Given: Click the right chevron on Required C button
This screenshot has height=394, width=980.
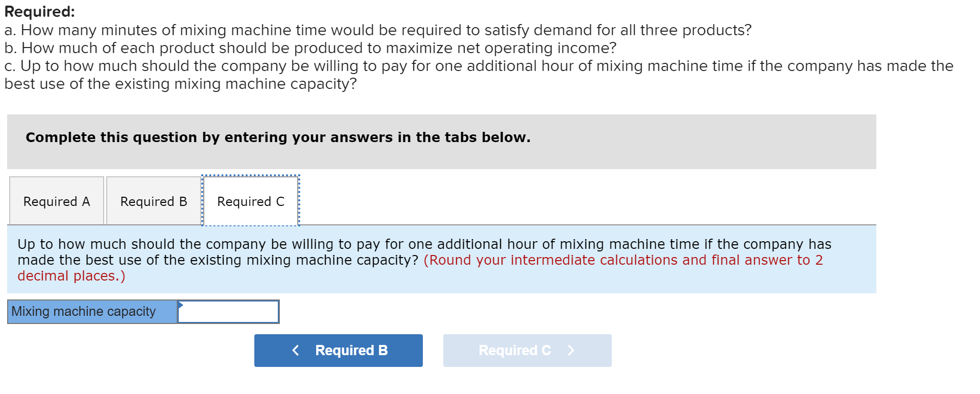Looking at the screenshot, I should tap(571, 350).
